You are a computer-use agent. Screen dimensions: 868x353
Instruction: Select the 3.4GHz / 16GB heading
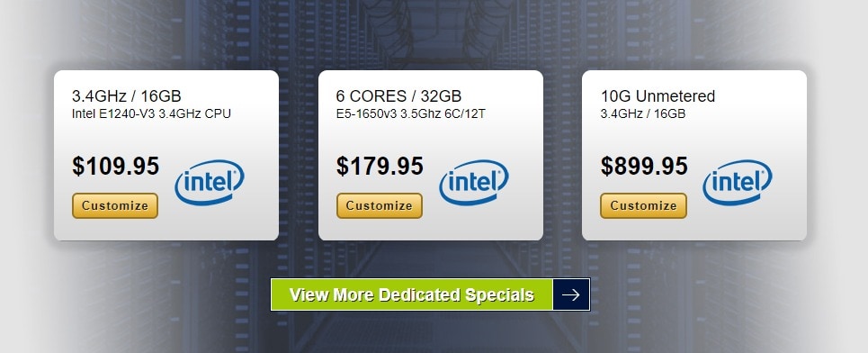tap(126, 95)
